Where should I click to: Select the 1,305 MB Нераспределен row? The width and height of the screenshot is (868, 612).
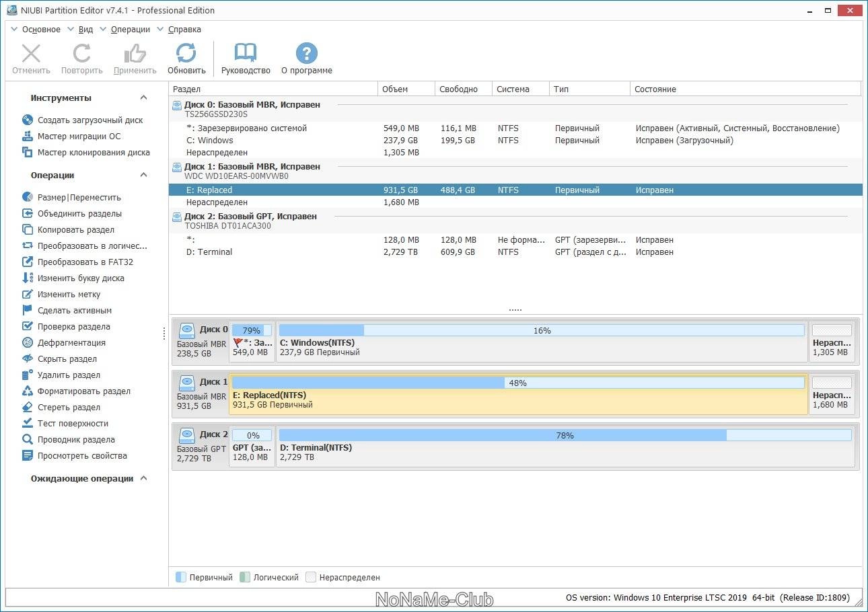pos(515,153)
